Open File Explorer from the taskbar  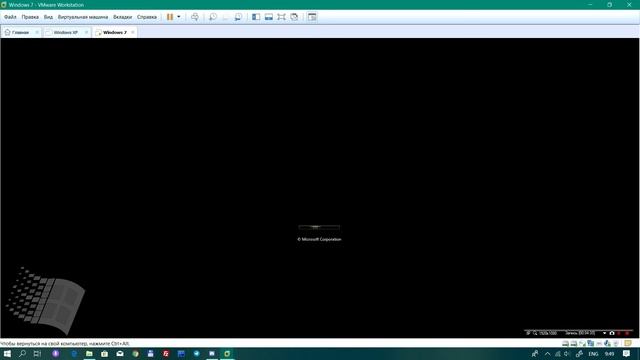click(x=89, y=354)
